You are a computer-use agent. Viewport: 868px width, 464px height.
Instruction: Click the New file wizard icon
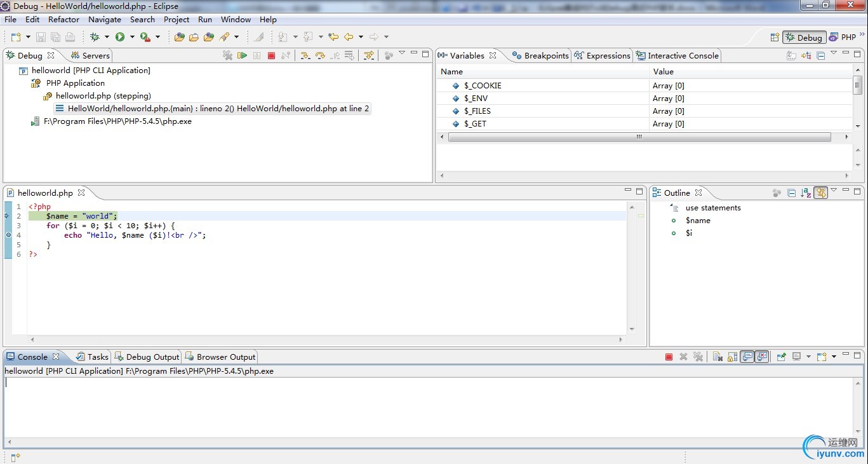[x=16, y=37]
